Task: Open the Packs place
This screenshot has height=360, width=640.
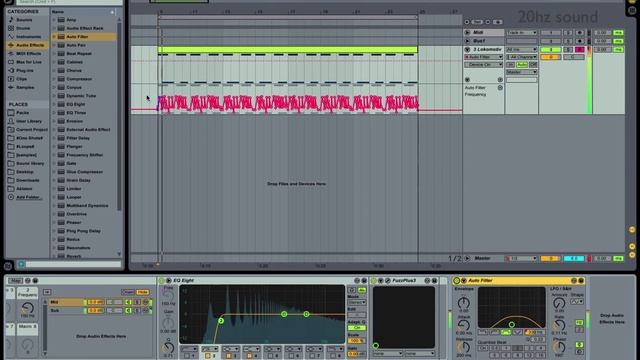Action: point(22,113)
